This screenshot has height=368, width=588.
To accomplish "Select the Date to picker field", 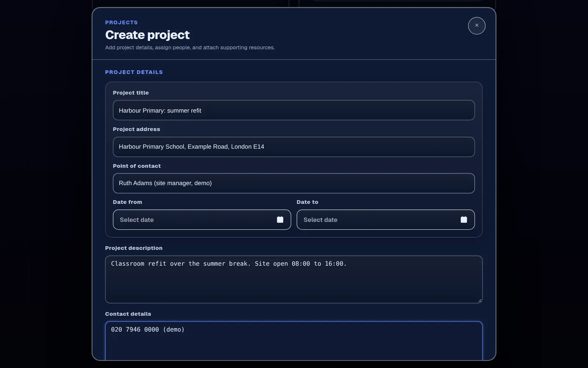I will [x=386, y=220].
